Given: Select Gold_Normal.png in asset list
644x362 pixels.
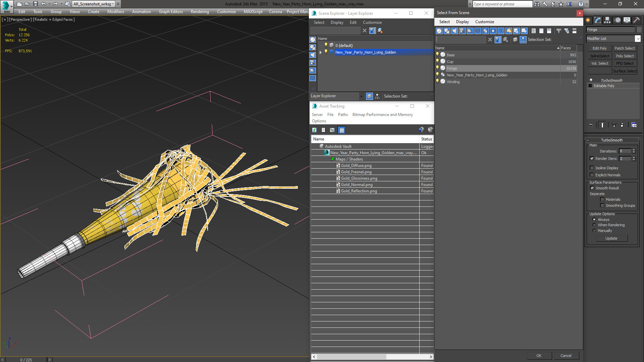Looking at the screenshot, I should coord(357,185).
